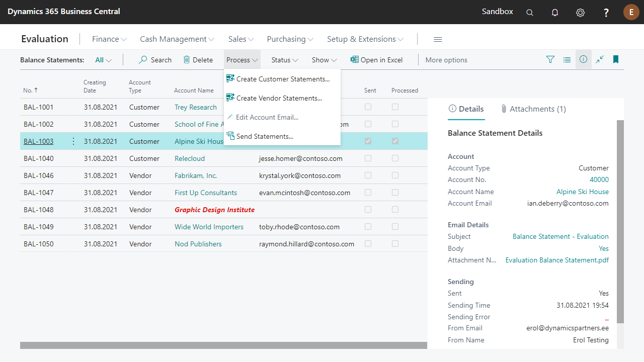
Task: Select Edit Account Email menu item
Action: click(282, 117)
